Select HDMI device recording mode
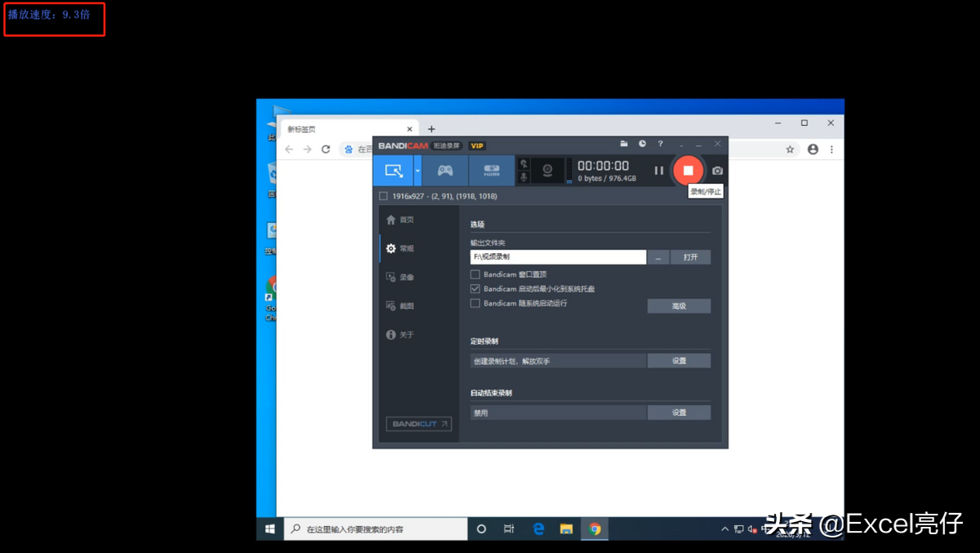The image size is (980, 553). coord(492,171)
